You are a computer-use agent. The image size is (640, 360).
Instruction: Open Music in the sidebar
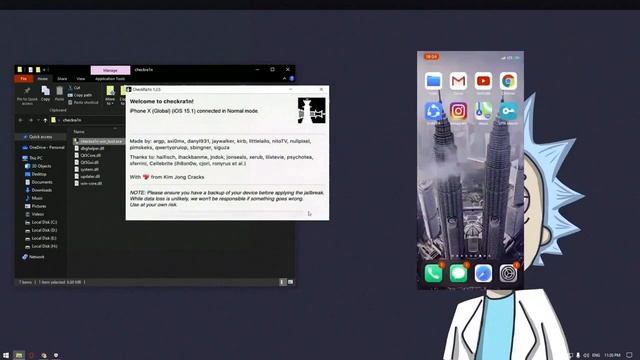click(x=34, y=198)
